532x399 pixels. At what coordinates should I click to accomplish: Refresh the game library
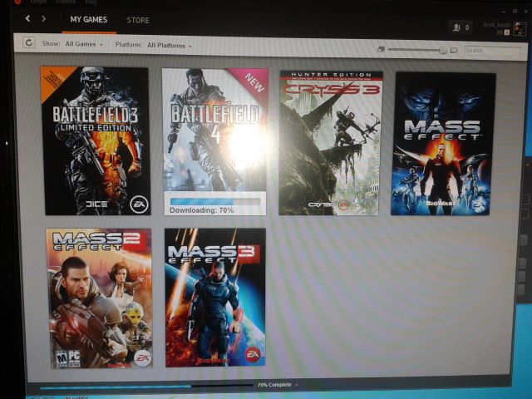[28, 42]
